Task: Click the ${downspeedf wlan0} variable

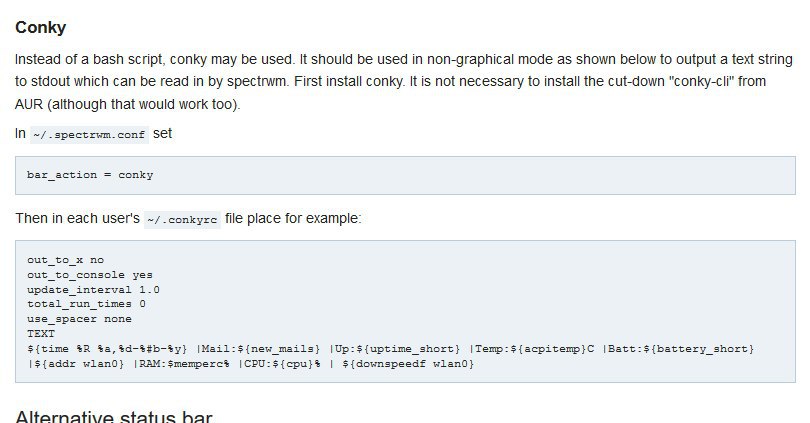Action: (x=408, y=364)
